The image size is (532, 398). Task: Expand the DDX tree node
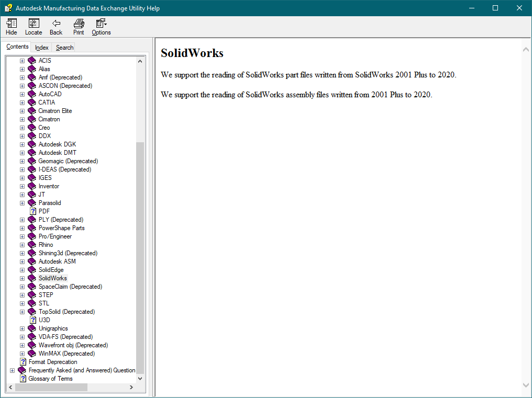click(x=22, y=136)
